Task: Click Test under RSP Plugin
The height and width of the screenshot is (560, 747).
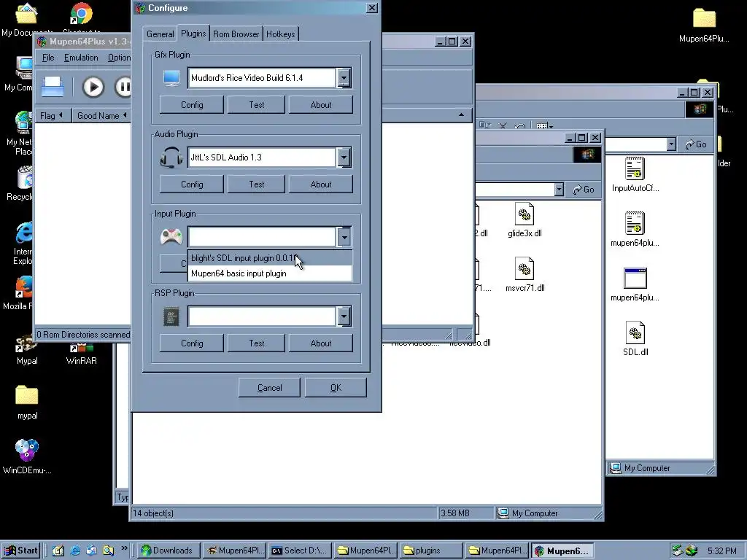Action: (256, 343)
